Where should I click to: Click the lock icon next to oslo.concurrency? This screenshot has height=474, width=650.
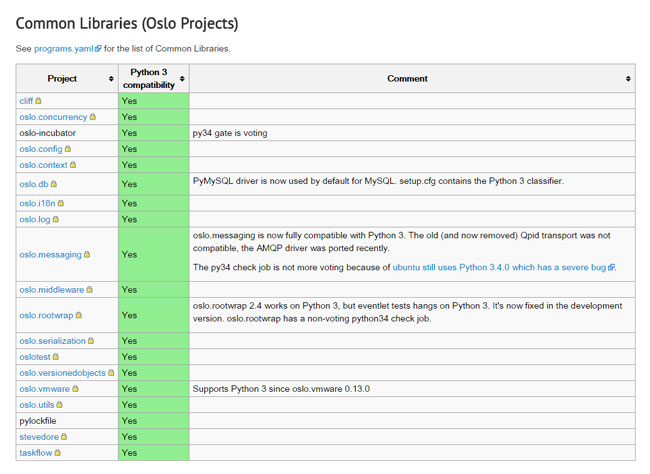[92, 117]
